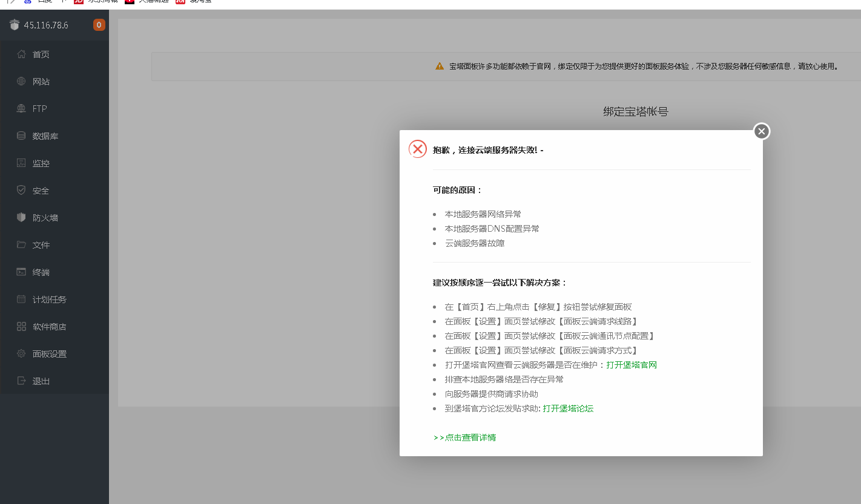Click the 建议按顺序逐一尝试以下解决方案 heading
The height and width of the screenshot is (504, 861).
click(x=500, y=283)
